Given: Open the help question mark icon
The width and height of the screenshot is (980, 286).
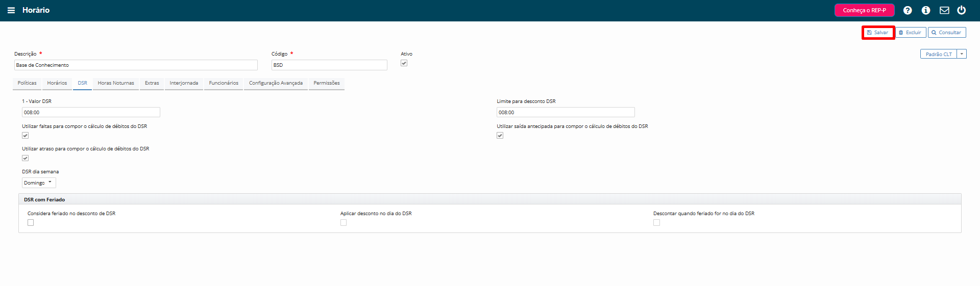Looking at the screenshot, I should (908, 10).
